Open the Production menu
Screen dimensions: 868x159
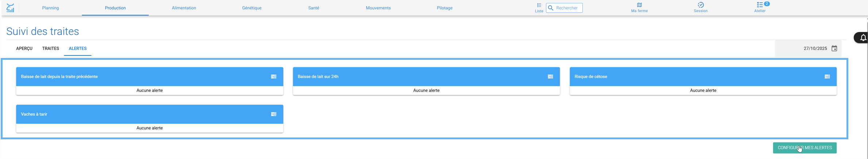point(115,8)
